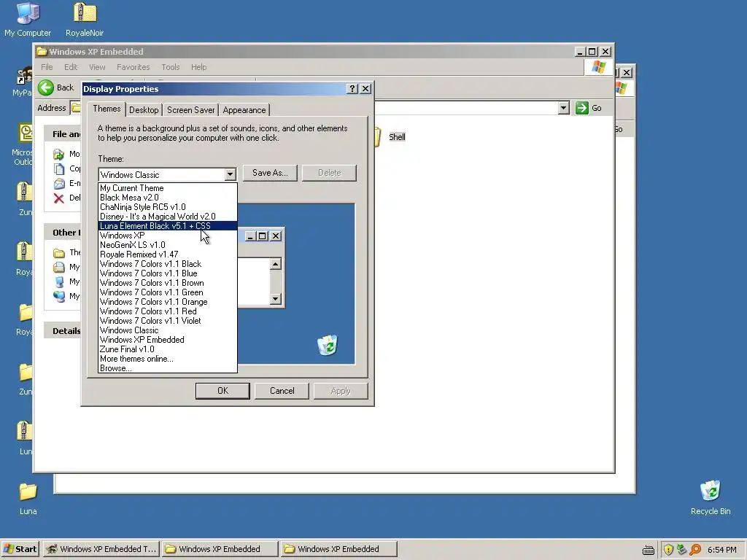Click Save As... button
The height and width of the screenshot is (560, 747).
point(270,173)
